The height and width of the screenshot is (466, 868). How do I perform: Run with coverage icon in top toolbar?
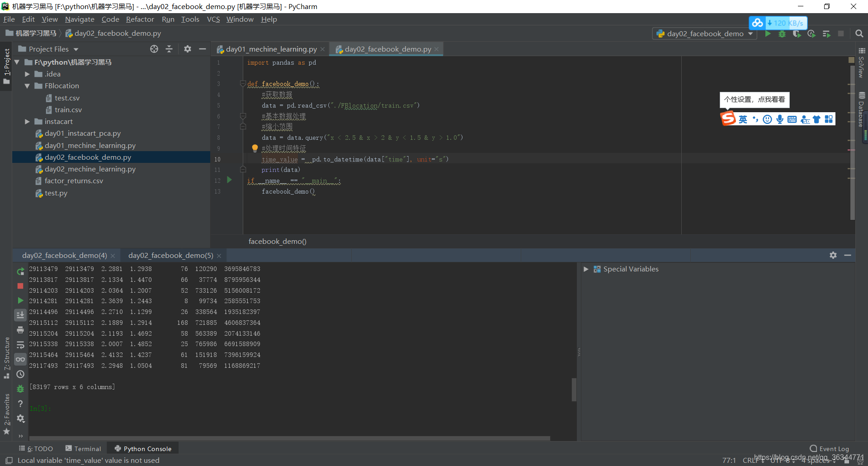click(797, 34)
